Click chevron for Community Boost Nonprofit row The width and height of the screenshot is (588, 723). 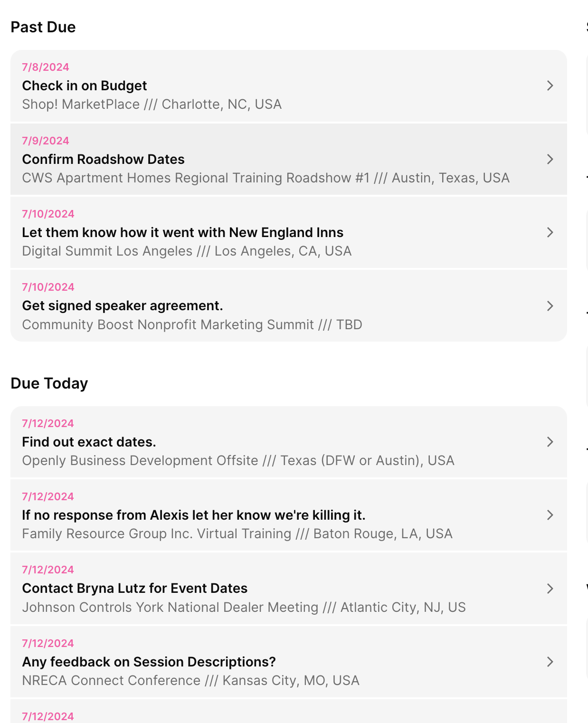550,306
